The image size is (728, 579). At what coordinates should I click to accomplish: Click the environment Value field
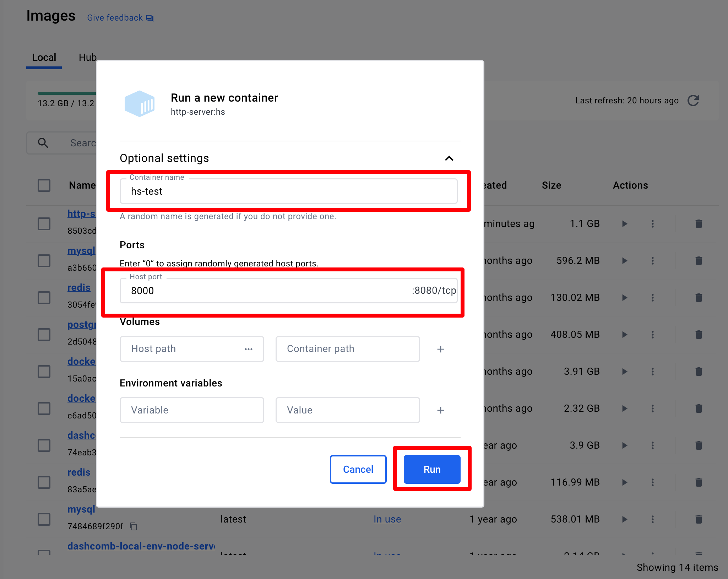[348, 410]
